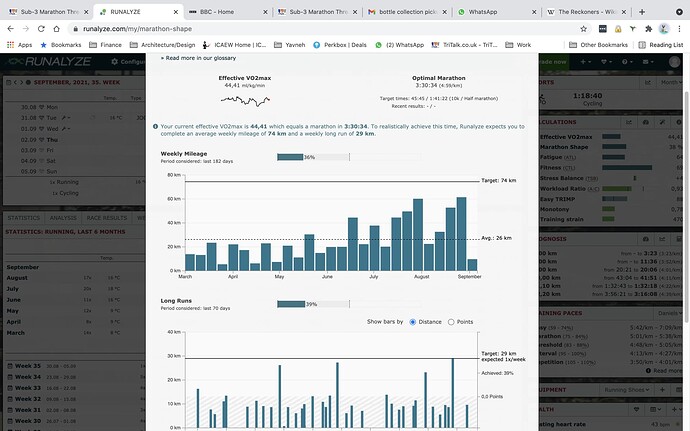Image resolution: width=690 pixels, height=431 pixels.
Task: Select the Points radio button
Action: pyautogui.click(x=451, y=322)
